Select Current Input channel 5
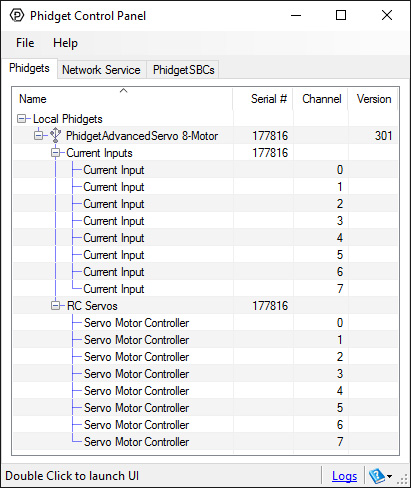Image resolution: width=411 pixels, height=488 pixels. coord(206,255)
